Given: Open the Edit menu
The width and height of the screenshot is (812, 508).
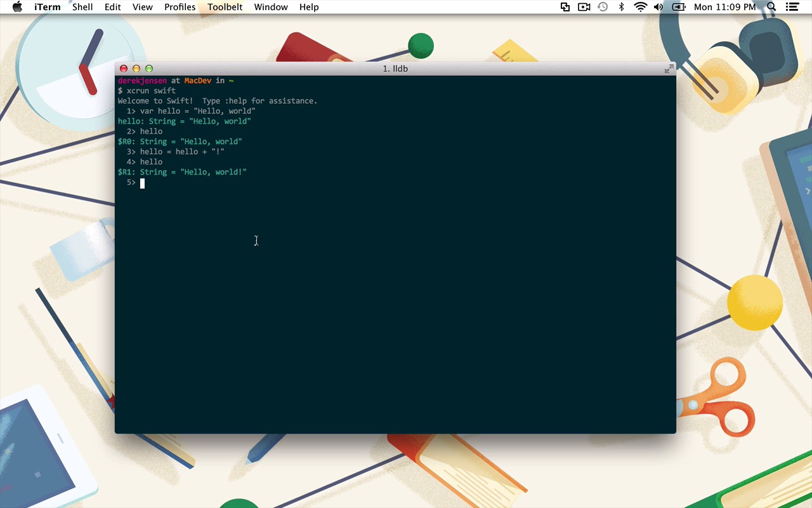Looking at the screenshot, I should pos(113,7).
